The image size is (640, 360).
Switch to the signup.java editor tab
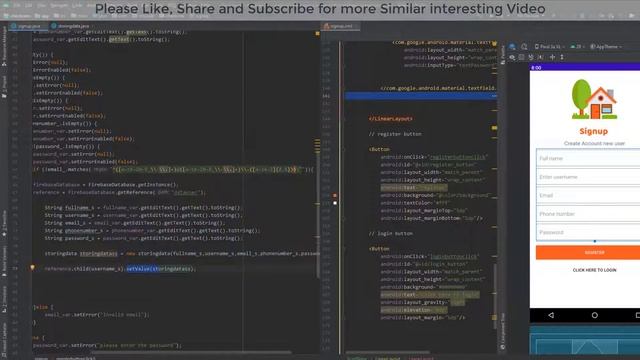tap(27, 26)
